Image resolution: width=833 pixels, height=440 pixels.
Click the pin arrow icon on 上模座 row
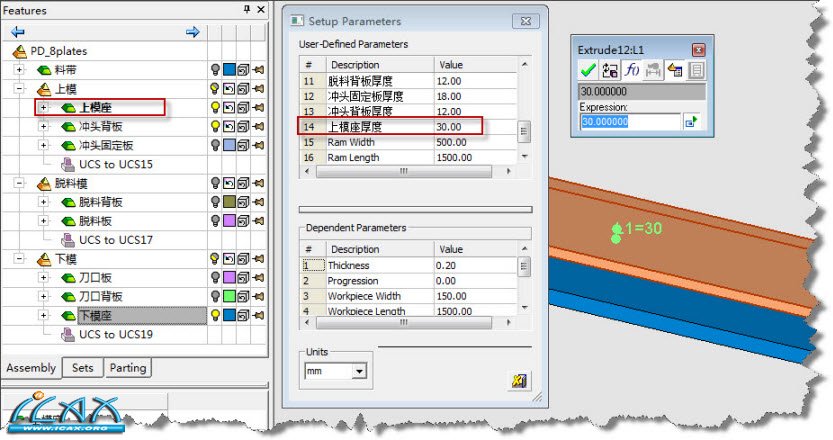(258, 107)
